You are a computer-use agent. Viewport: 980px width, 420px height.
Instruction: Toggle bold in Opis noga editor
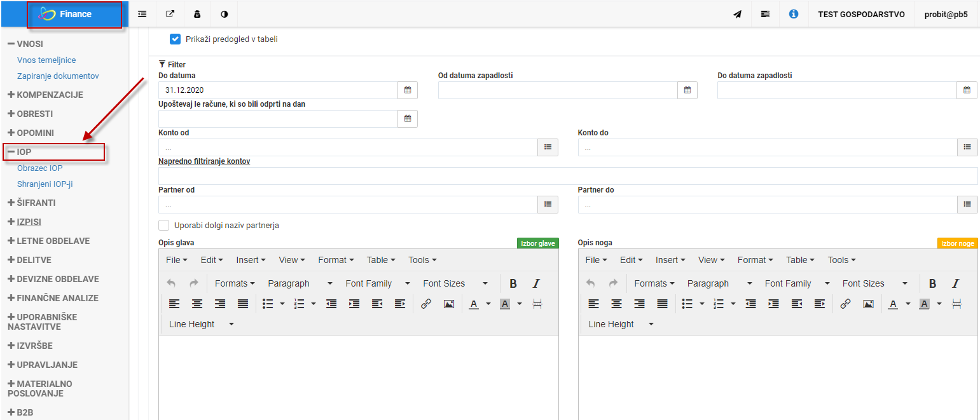[x=932, y=283]
